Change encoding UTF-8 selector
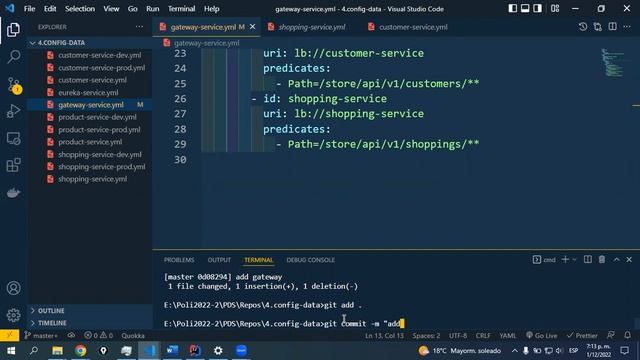Screen dimensions: 640x360 [x=458, y=336]
